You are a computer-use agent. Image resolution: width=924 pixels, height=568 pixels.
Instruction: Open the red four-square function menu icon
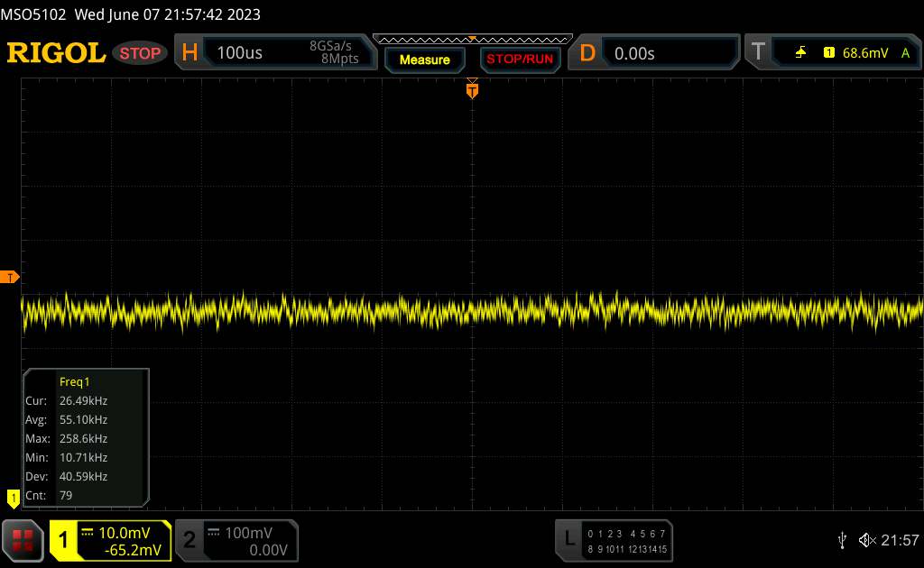[23, 540]
